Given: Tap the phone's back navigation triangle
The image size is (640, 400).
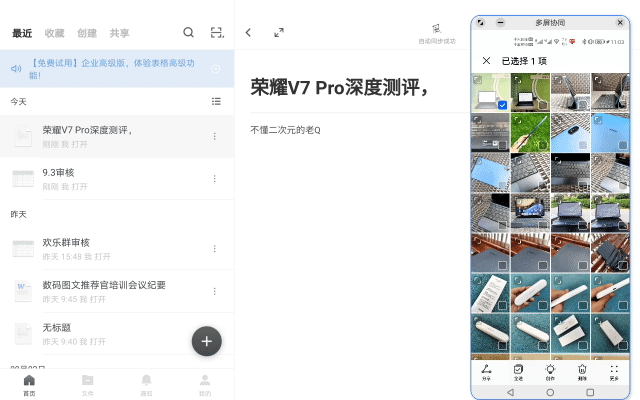Looking at the screenshot, I should pos(510,392).
